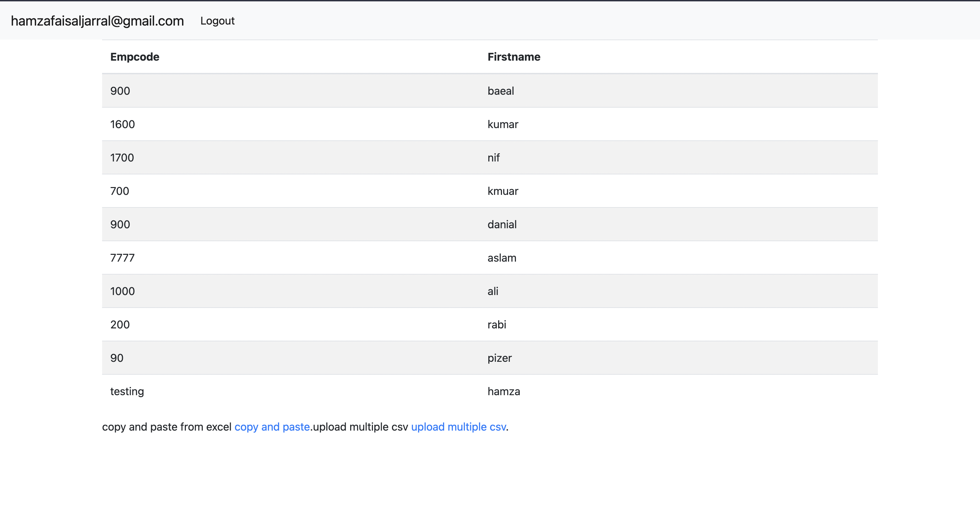The width and height of the screenshot is (980, 511).
Task: Open the upload multiple csv link
Action: pos(458,427)
